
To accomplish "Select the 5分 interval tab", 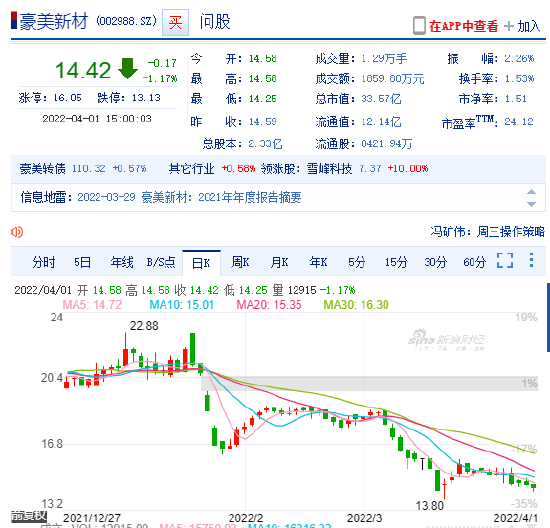I will (357, 262).
